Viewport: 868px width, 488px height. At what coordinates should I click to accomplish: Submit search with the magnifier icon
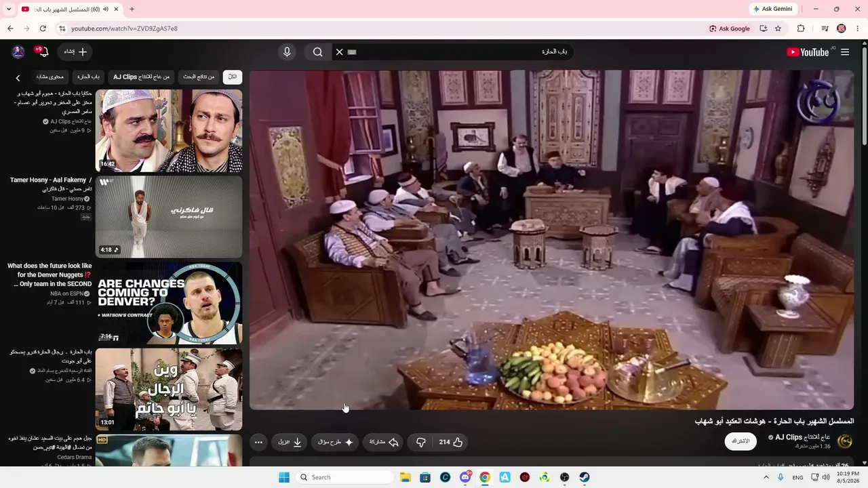tap(318, 52)
